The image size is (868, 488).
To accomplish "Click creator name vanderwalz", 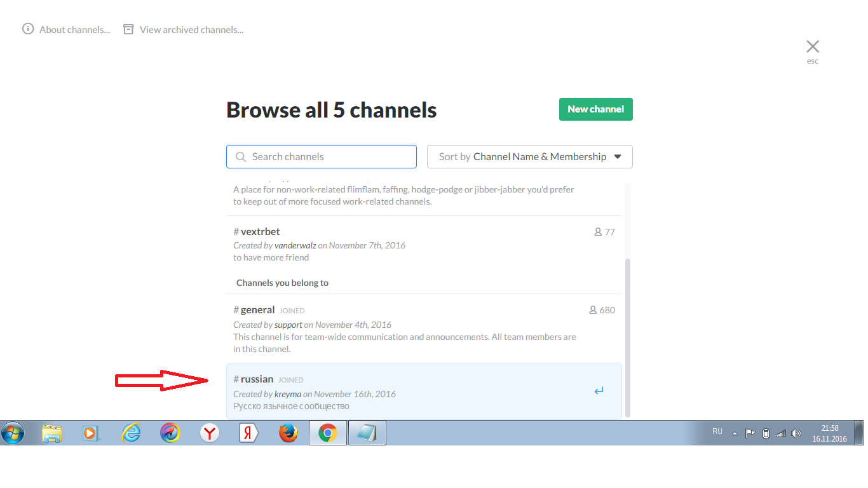I will 295,245.
